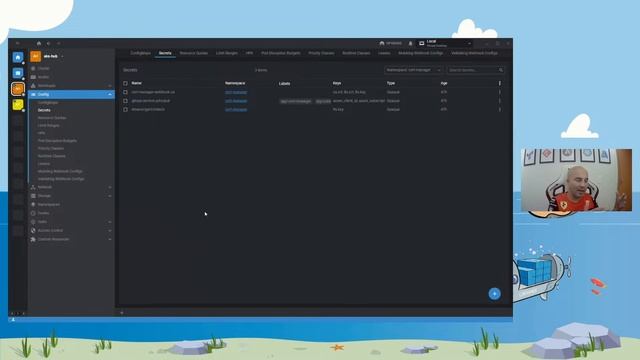Open namespace link in third secret row
Viewport: 640px width, 360px height.
pyautogui.click(x=236, y=110)
